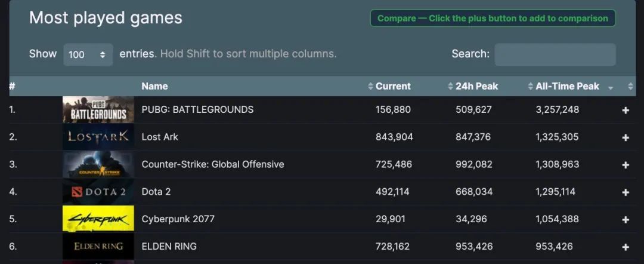This screenshot has width=644, height=264.
Task: Open the PUBG: BATTLEGROUNDS game link
Action: coord(197,110)
